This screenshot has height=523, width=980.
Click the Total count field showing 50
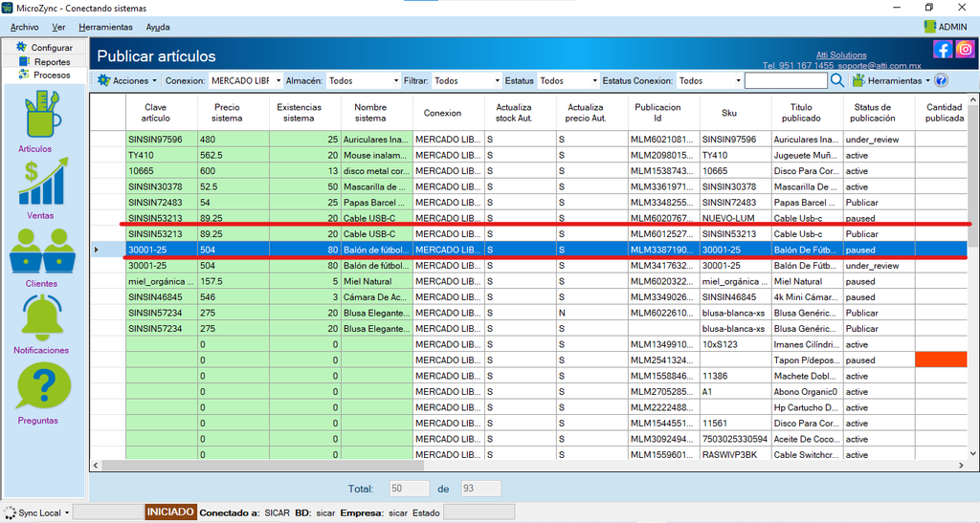410,489
